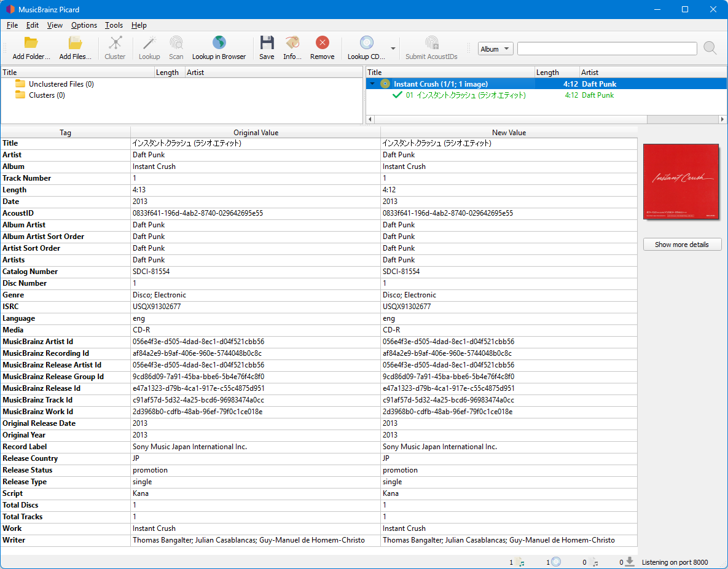Click the Add Files toolbar icon

click(75, 43)
